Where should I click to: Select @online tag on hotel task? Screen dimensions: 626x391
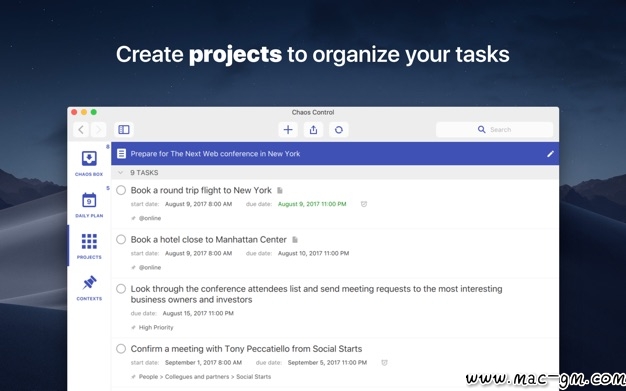(x=150, y=268)
